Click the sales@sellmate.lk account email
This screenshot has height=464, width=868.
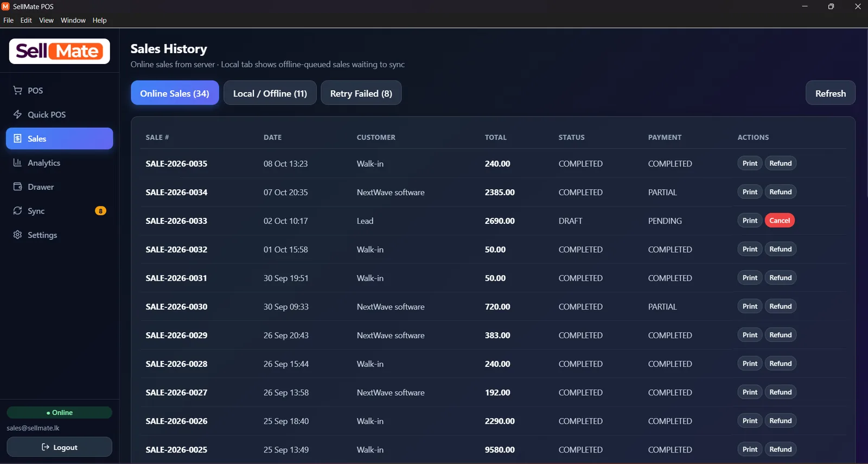tap(33, 428)
